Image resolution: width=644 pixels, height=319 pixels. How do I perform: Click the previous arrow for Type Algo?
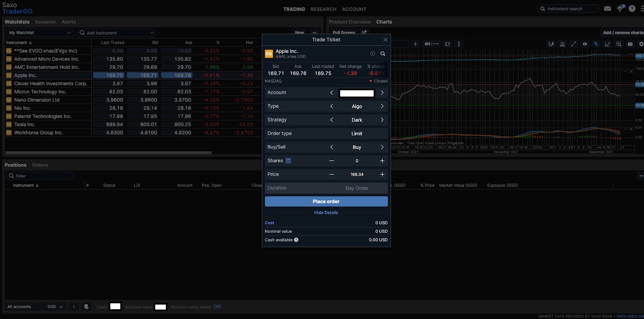[332, 106]
